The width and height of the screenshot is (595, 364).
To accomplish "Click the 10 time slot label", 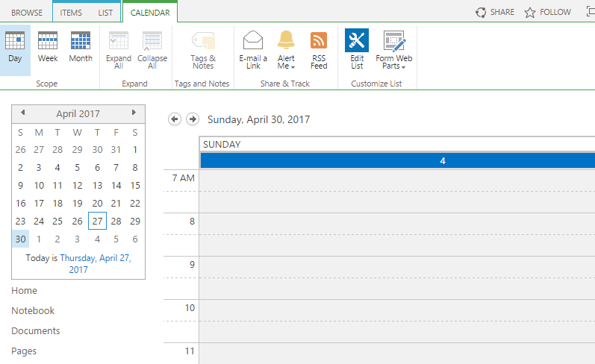I will (x=190, y=307).
